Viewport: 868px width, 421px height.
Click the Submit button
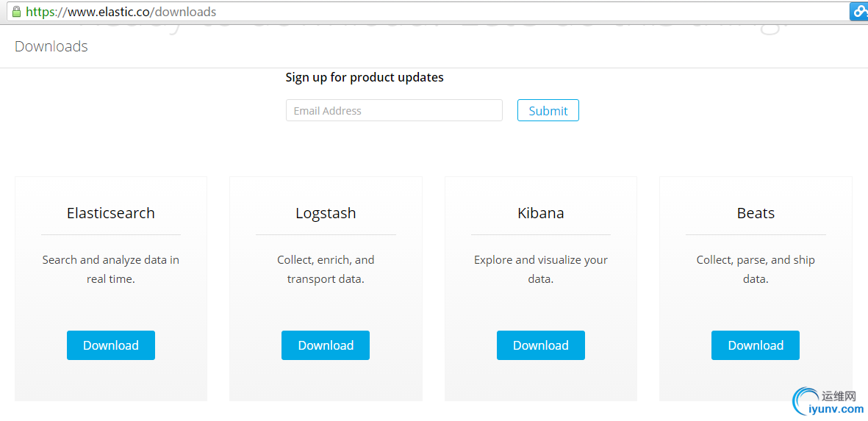[548, 111]
